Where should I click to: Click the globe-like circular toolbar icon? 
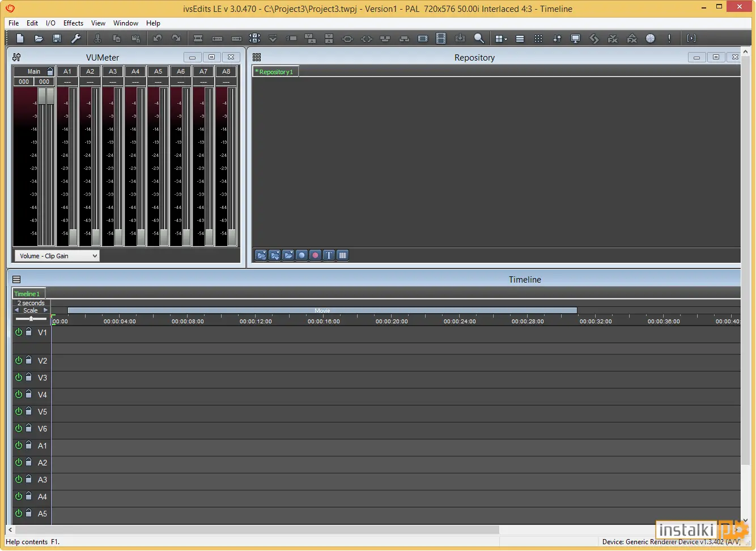(x=651, y=39)
